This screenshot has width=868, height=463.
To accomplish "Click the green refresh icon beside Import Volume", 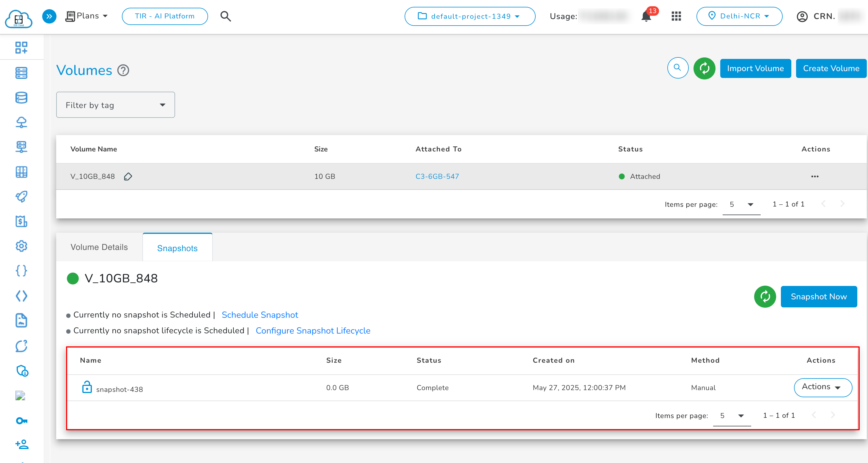I will coord(704,68).
